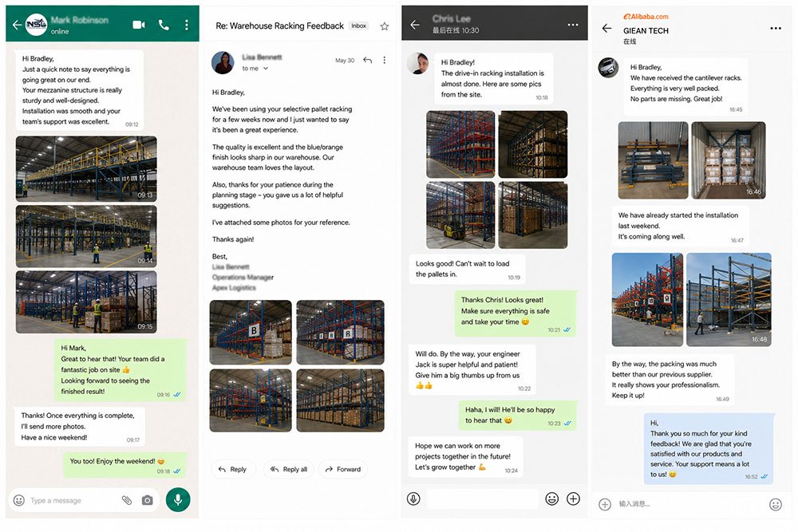Open packed container photo timestamped 16:46

(729, 160)
